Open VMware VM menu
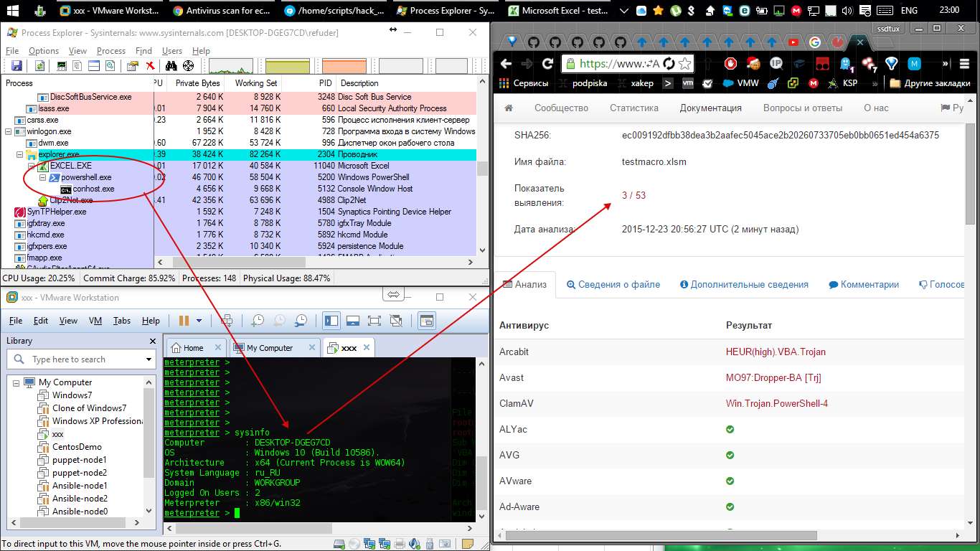This screenshot has width=980, height=551. [x=97, y=321]
